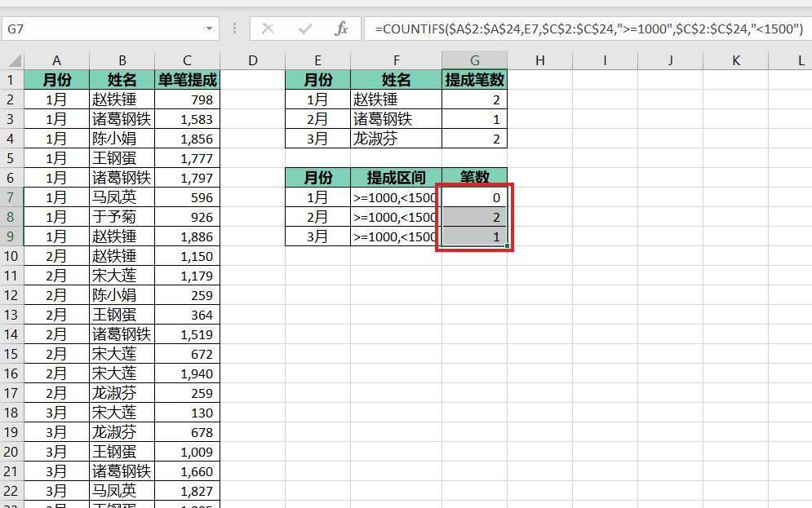Select column H header
Image resolution: width=812 pixels, height=508 pixels.
[540, 60]
